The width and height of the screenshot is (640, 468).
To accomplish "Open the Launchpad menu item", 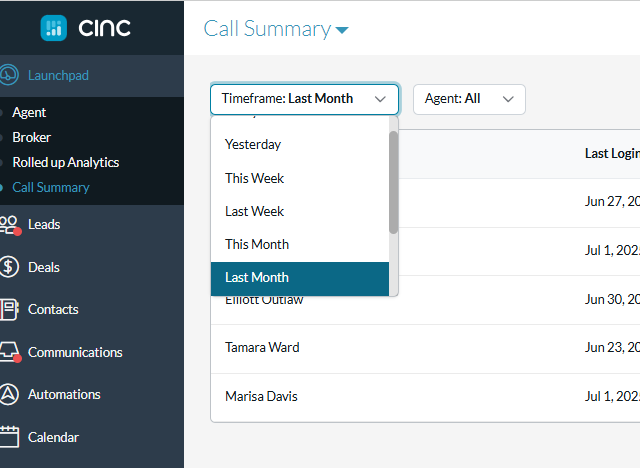I will click(x=58, y=75).
